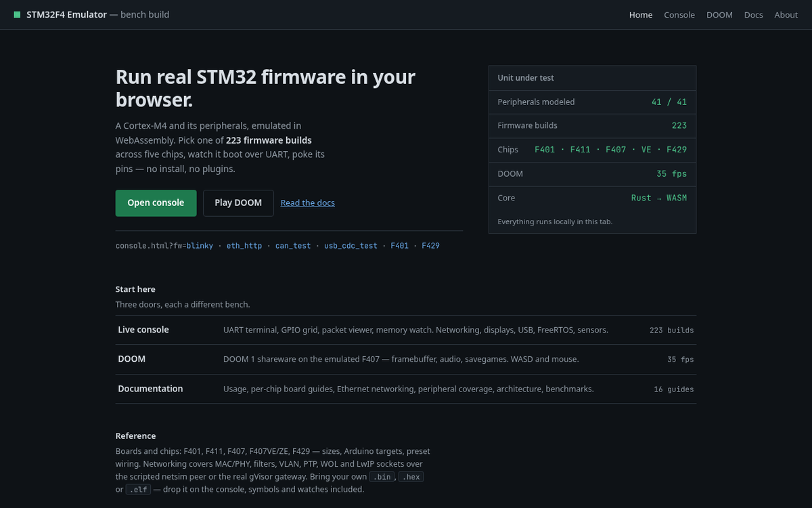
Task: Click the DOOM 1 shareware description text
Action: coord(401,359)
